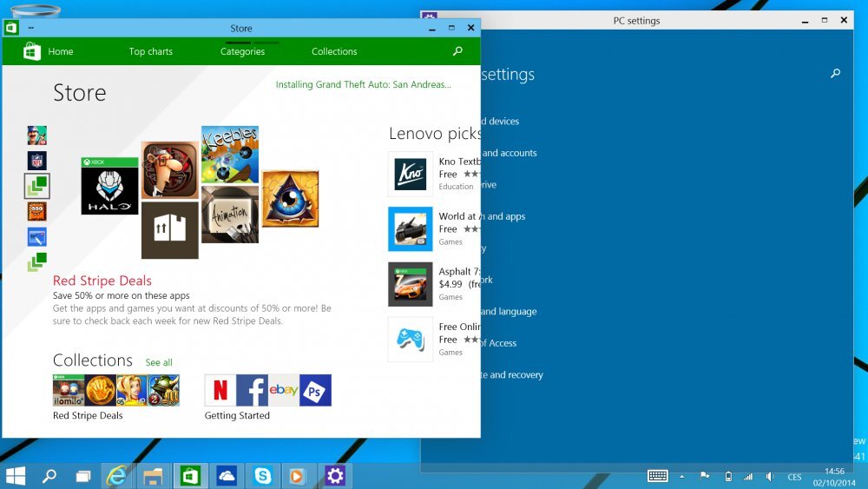The height and width of the screenshot is (489, 868).
Task: Click the taskbar Search icon
Action: (x=49, y=476)
